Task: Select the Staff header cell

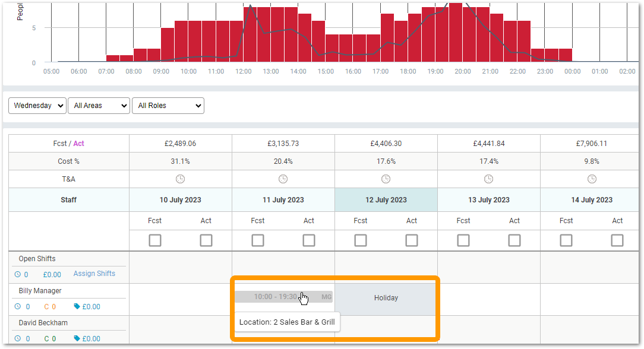Action: [68, 199]
